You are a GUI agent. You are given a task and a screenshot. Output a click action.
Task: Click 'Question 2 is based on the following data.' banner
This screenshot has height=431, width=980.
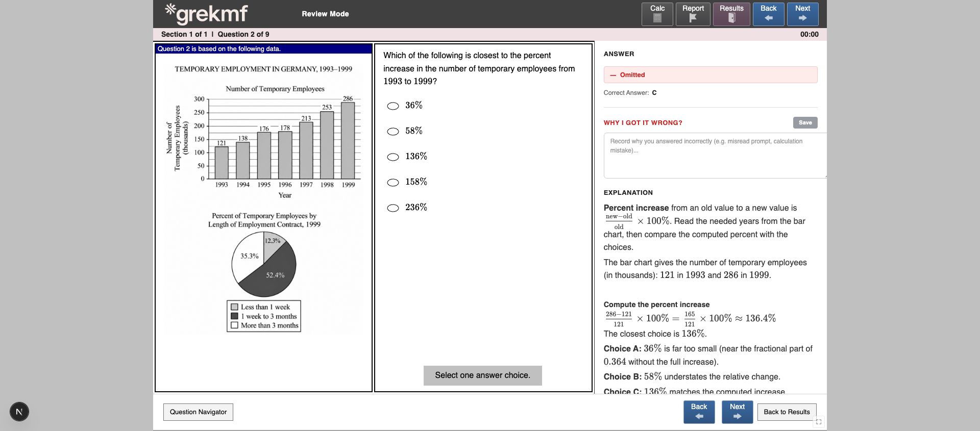coord(263,49)
